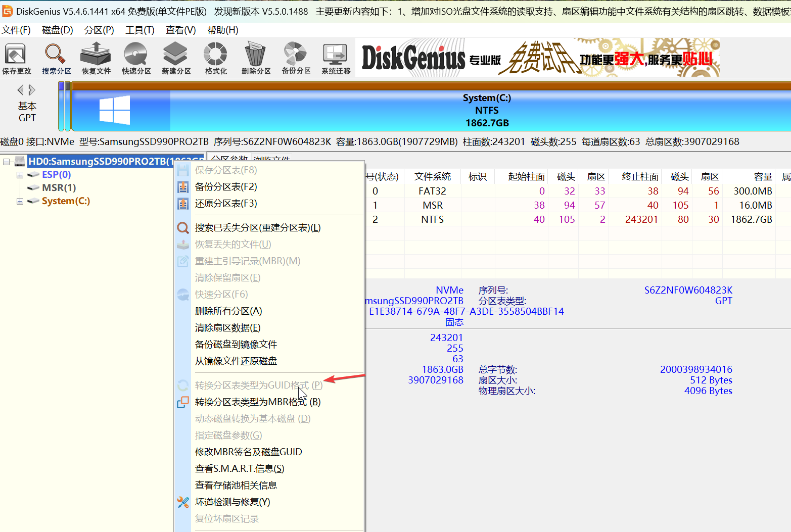
Task: Choose 备份分区表(F2) from context menu
Action: 269,187
